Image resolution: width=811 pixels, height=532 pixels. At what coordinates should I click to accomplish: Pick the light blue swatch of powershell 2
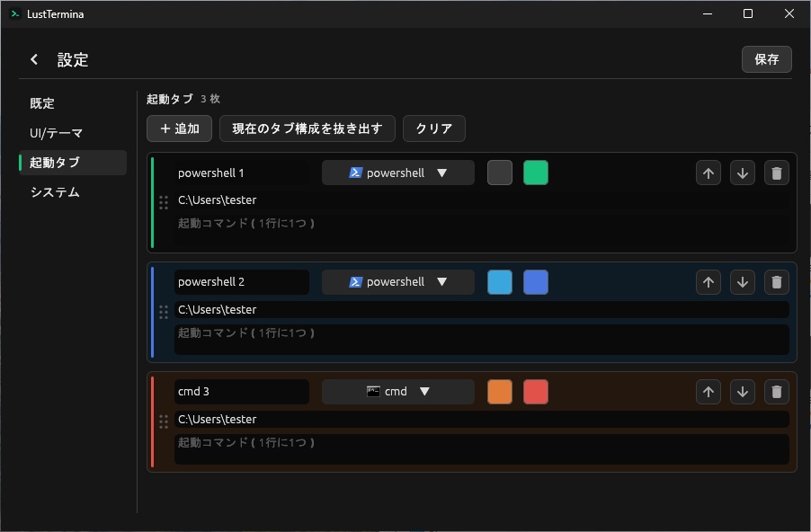coord(500,282)
